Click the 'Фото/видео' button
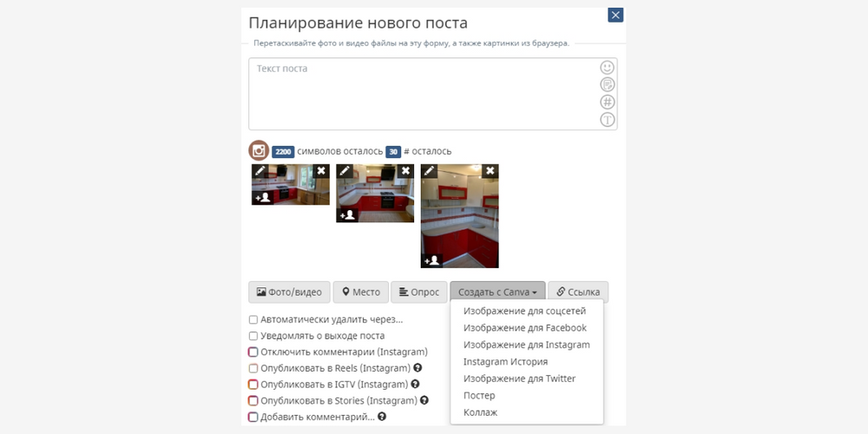 (289, 292)
